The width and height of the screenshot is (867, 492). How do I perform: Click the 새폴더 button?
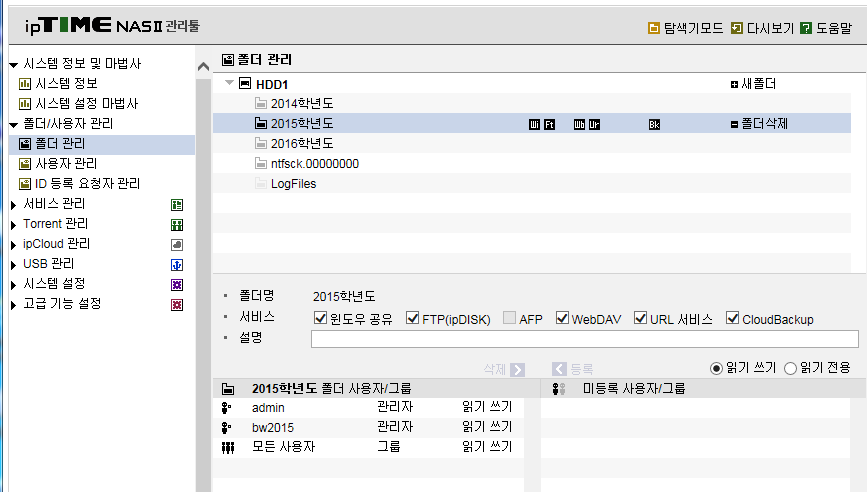753,84
